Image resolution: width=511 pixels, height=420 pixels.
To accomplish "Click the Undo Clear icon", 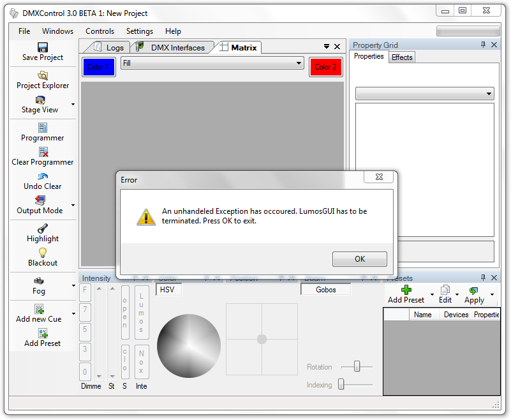I will click(x=43, y=176).
